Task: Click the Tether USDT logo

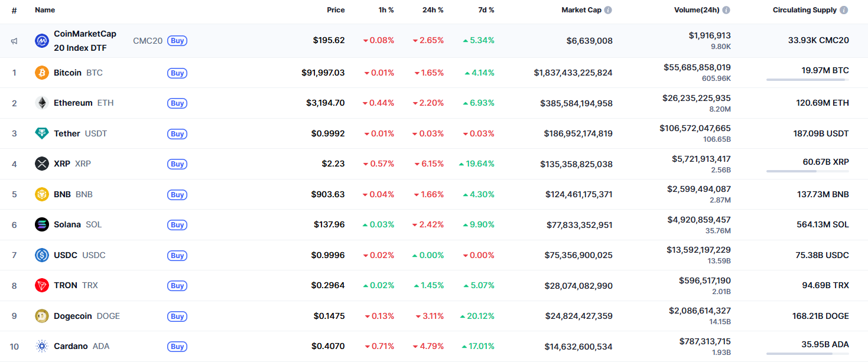Action: pyautogui.click(x=41, y=133)
